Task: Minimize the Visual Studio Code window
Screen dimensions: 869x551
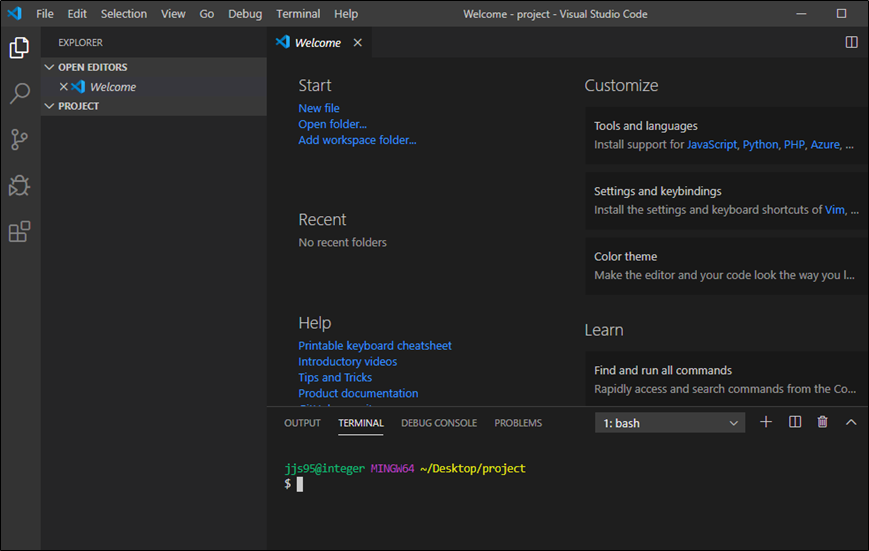Action: click(x=801, y=14)
